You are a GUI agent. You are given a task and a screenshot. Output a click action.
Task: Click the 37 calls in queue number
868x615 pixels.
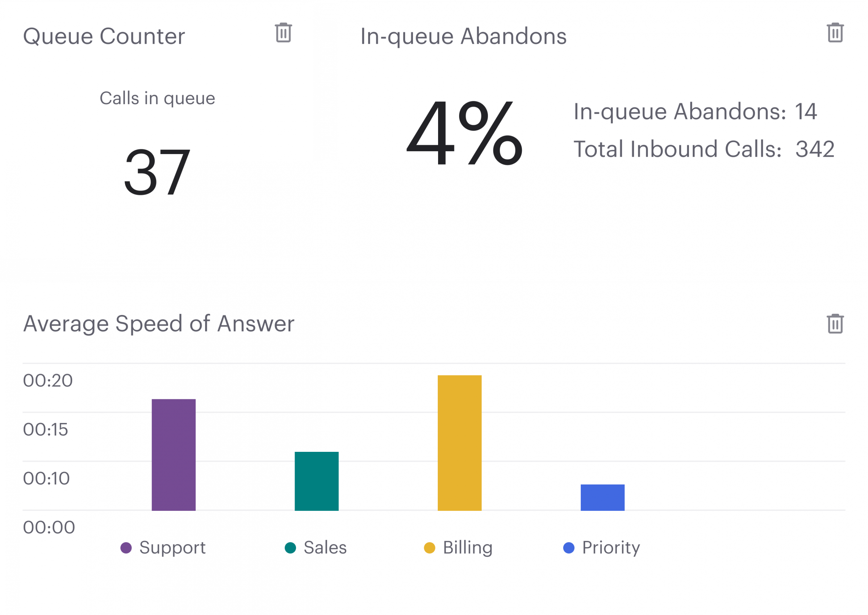click(x=157, y=172)
